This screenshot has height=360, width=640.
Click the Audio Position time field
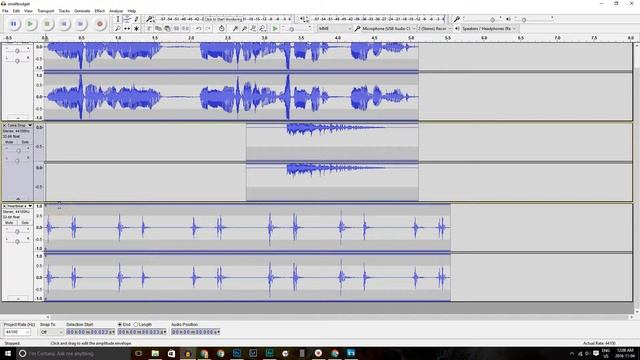[x=196, y=332]
